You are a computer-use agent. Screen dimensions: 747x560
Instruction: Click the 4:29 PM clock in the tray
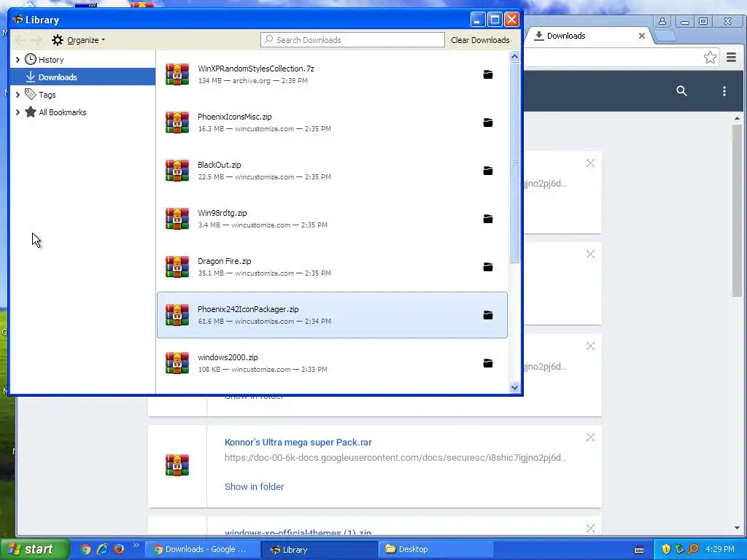(x=720, y=549)
